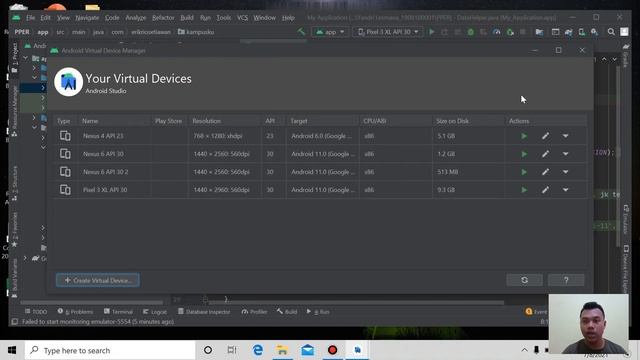
Task: Open the File menu
Action: pos(30,18)
